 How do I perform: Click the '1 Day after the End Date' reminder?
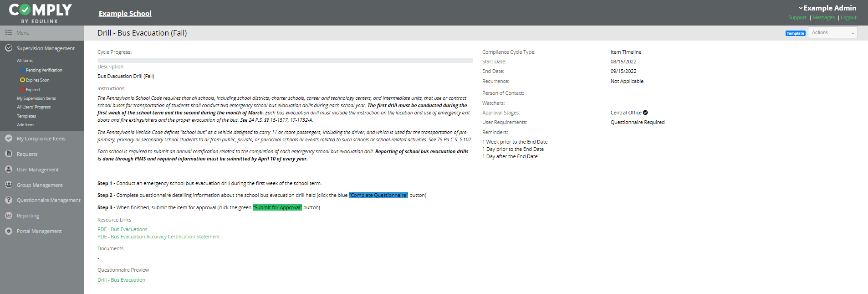510,156
